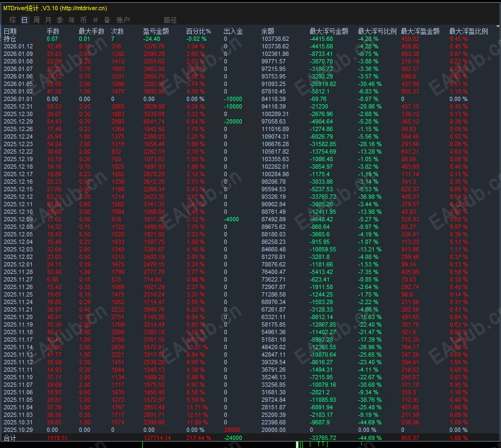Click the -20000 withdrawal cell
501x448 pixels.
(x=233, y=121)
